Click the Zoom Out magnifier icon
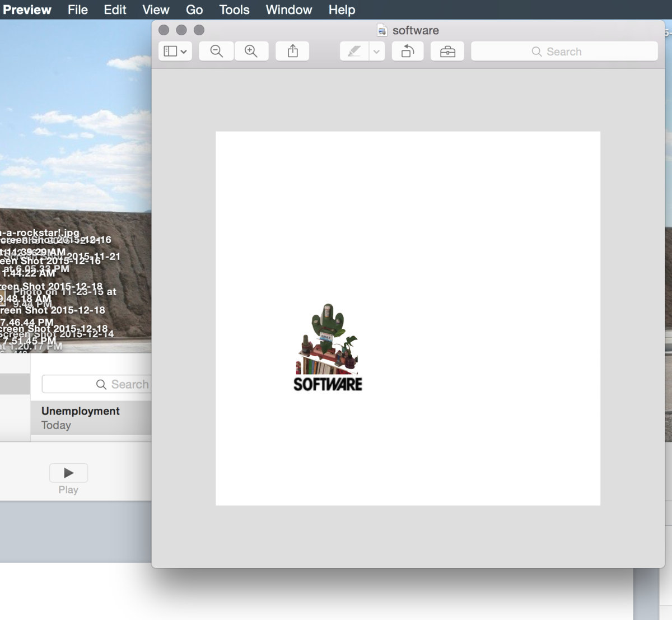 pos(216,52)
